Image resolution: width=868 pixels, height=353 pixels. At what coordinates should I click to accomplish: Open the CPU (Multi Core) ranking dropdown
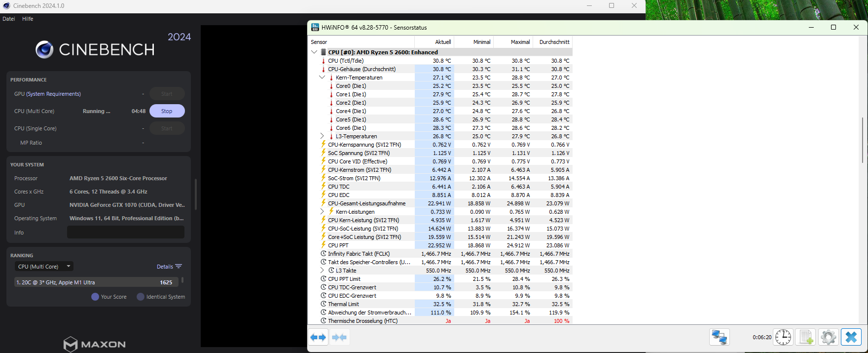pos(44,267)
